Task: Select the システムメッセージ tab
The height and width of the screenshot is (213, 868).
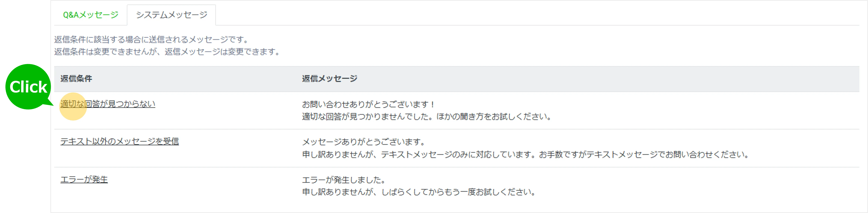Action: (171, 15)
